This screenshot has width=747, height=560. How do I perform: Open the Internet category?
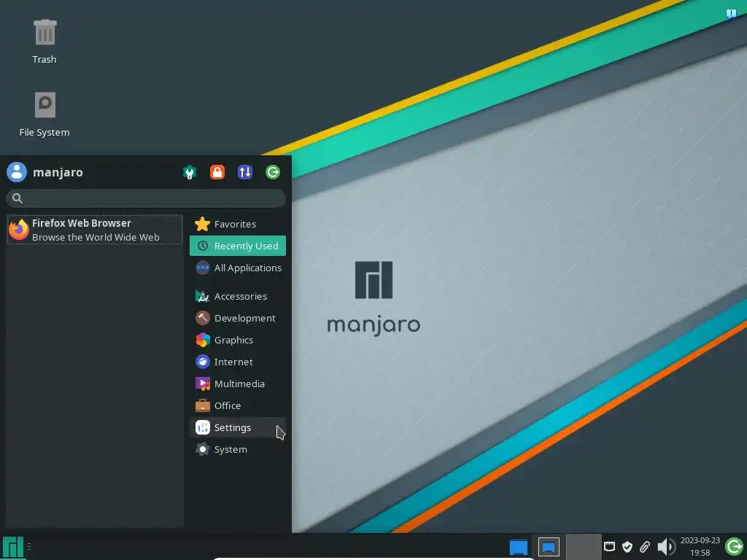click(238, 362)
